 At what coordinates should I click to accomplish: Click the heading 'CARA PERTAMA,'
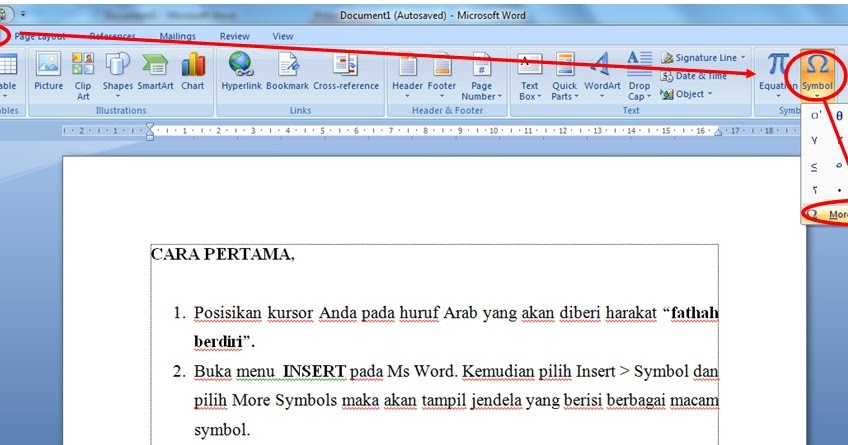pyautogui.click(x=222, y=254)
